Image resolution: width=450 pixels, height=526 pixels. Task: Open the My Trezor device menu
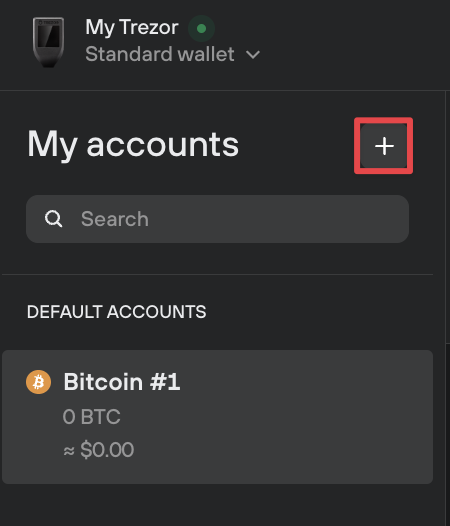click(146, 42)
